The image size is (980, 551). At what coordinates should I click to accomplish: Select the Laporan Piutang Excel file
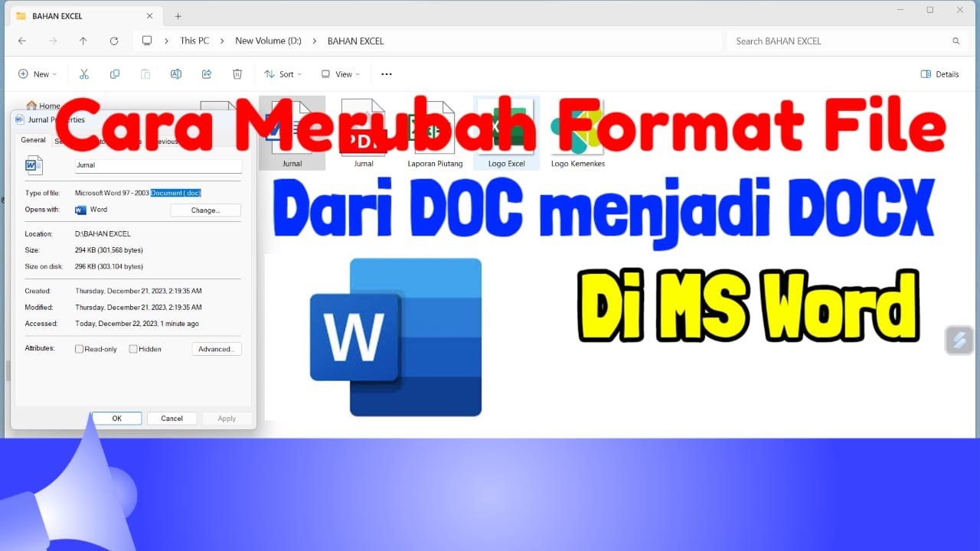coord(435,133)
